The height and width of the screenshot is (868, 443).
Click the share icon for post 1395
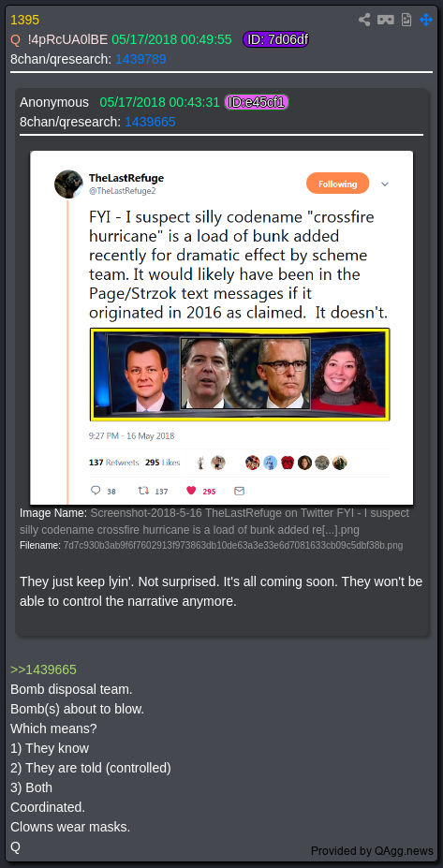[x=364, y=20]
